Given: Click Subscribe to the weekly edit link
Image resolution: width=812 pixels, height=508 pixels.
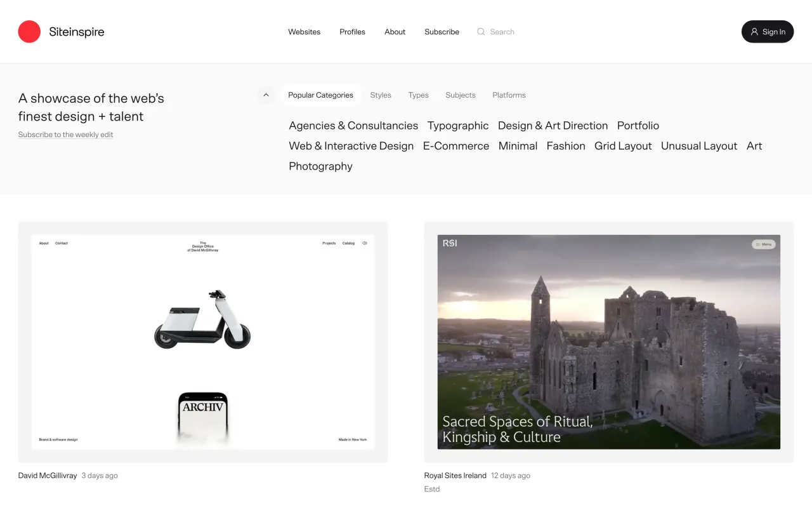Looking at the screenshot, I should [66, 135].
